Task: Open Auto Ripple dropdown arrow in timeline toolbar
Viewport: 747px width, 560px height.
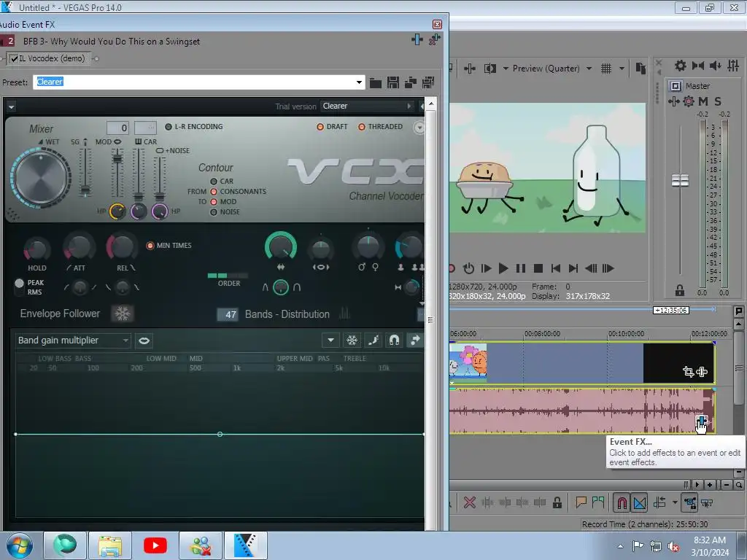Action: [675, 502]
